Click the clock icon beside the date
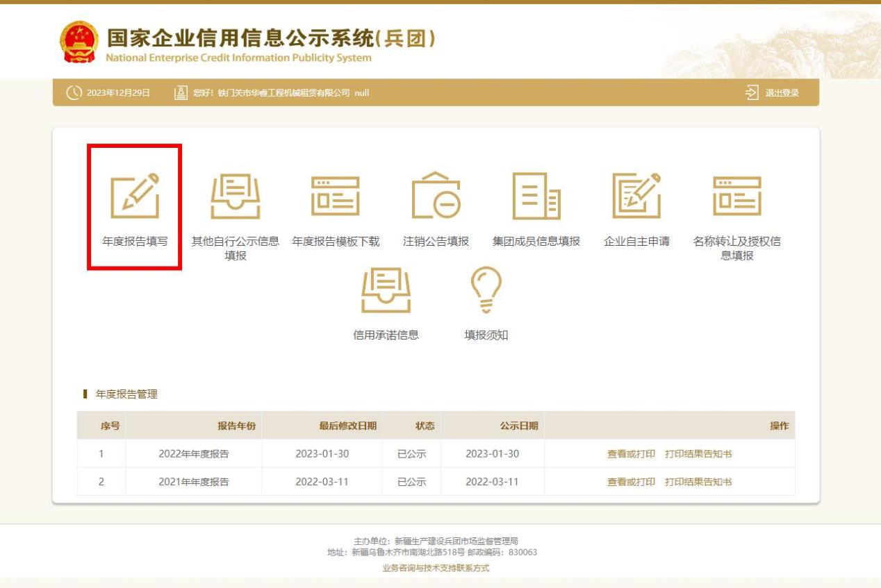Viewport: 881px width, 588px height. point(74,94)
